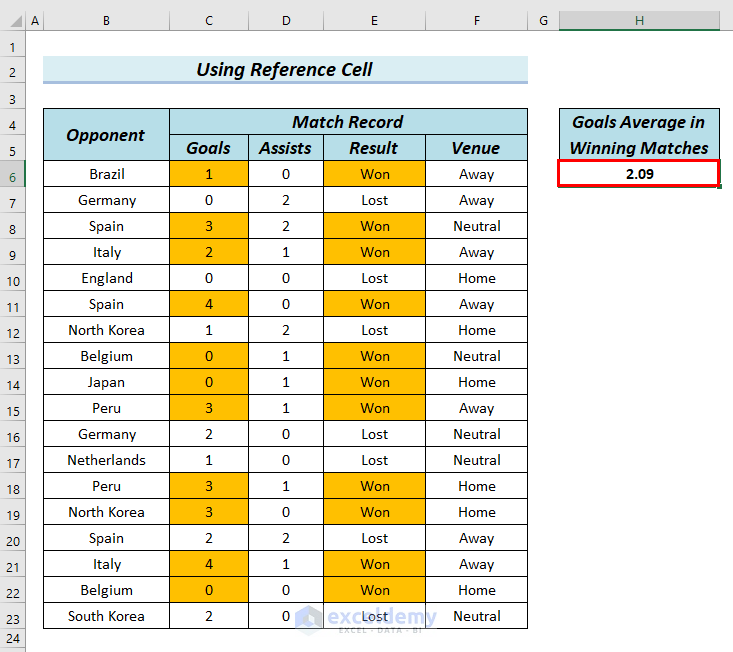Screen dimensions: 733x652
Task: Select Spain cell in row 20
Action: pos(106,538)
